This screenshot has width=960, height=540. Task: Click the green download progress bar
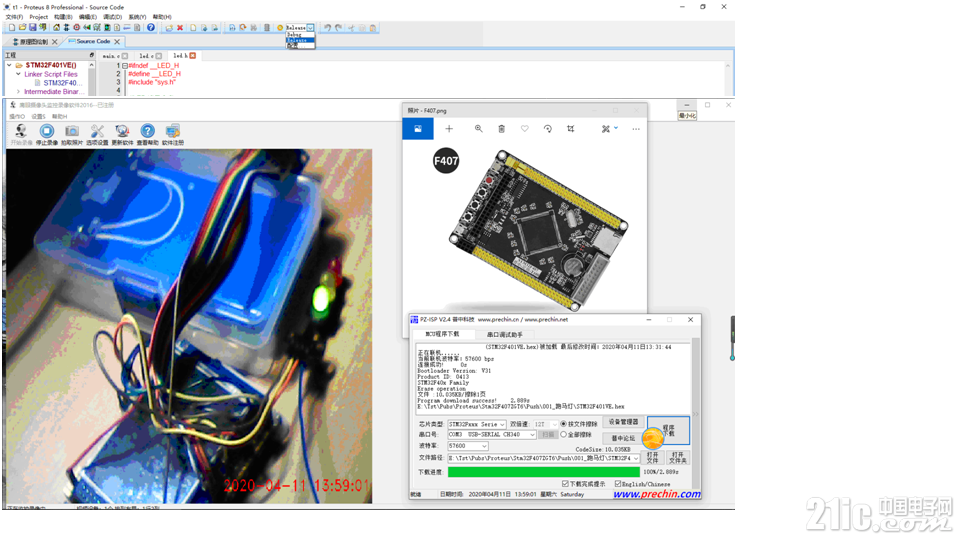point(544,472)
